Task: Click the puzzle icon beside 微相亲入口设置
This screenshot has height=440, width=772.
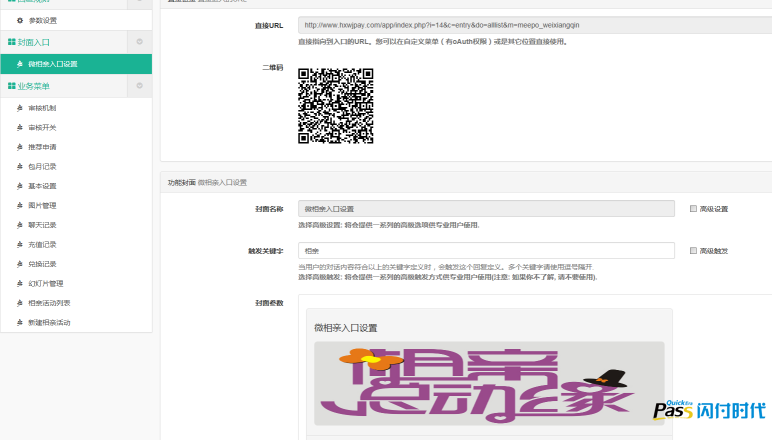Action: pos(20,64)
